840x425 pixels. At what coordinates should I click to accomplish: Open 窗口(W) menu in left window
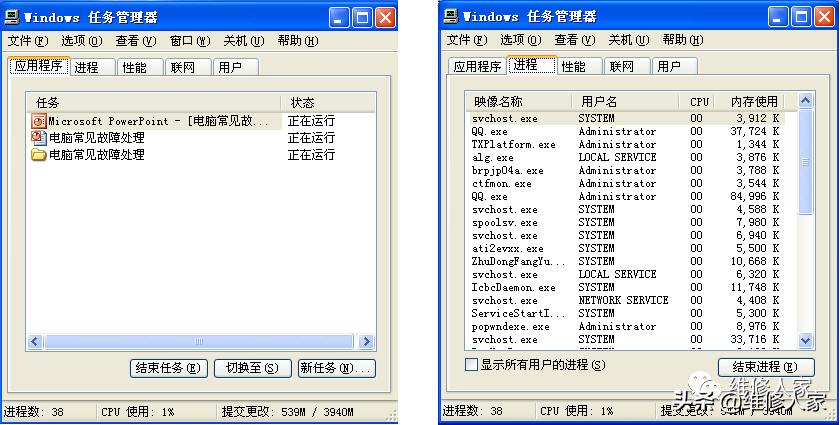[190, 41]
